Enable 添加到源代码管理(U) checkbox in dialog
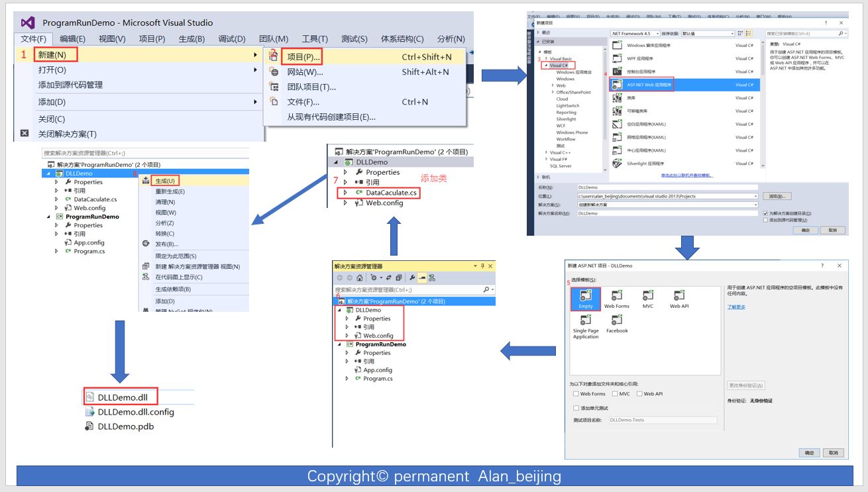Viewport: 868px width, 492px height. (x=765, y=220)
